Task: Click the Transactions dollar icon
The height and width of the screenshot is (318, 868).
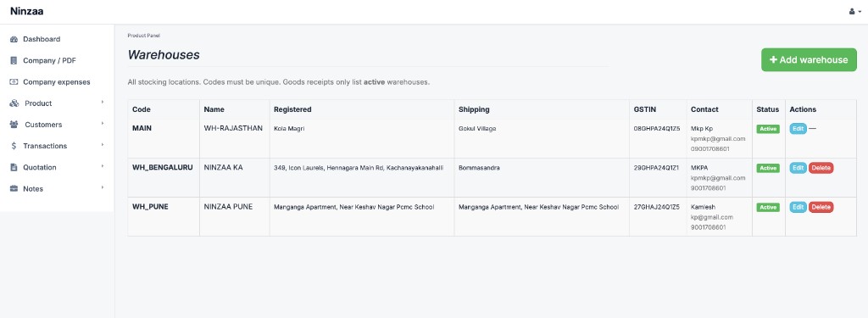Action: click(x=14, y=146)
